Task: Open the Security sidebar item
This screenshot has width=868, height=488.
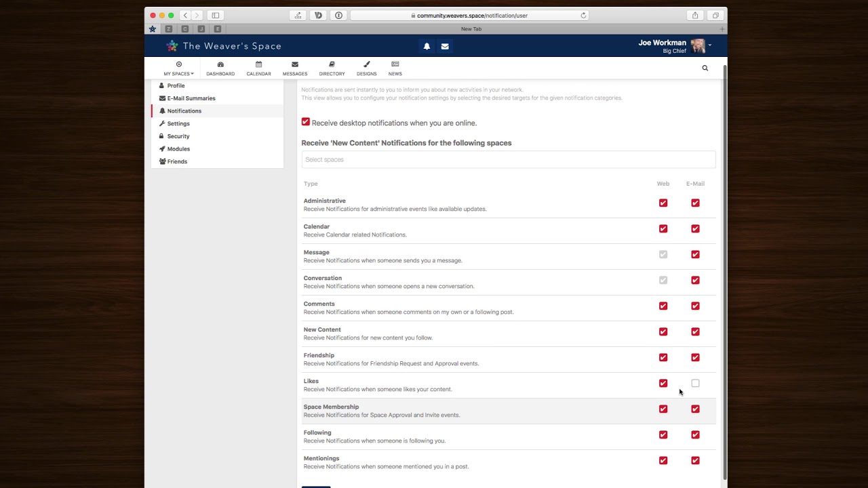Action: pyautogui.click(x=217, y=136)
